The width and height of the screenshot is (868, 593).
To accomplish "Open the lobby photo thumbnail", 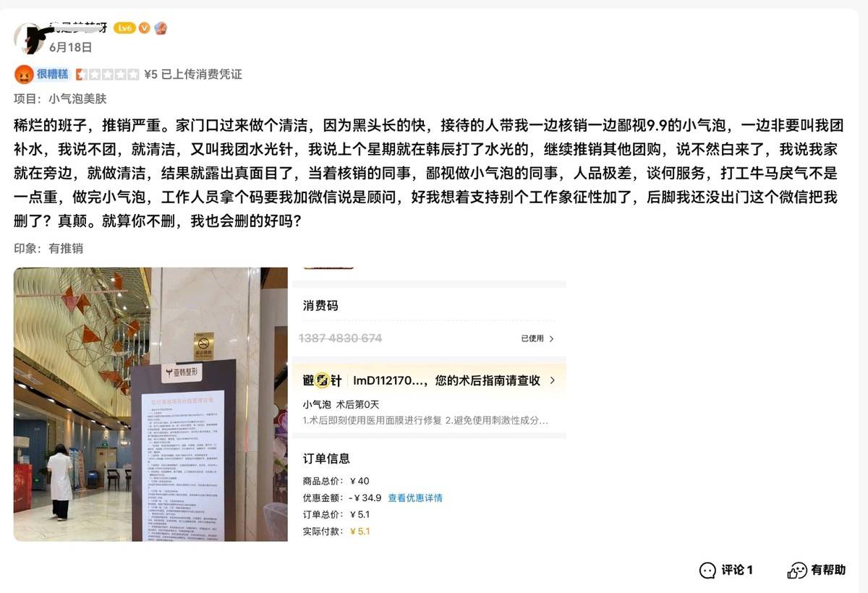I will (x=150, y=404).
